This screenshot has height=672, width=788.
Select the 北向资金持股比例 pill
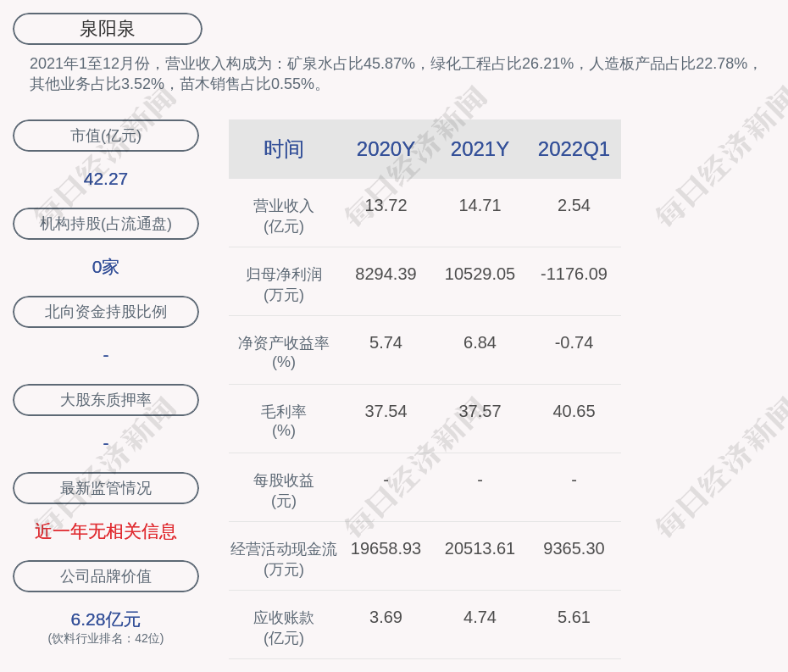[x=106, y=312]
